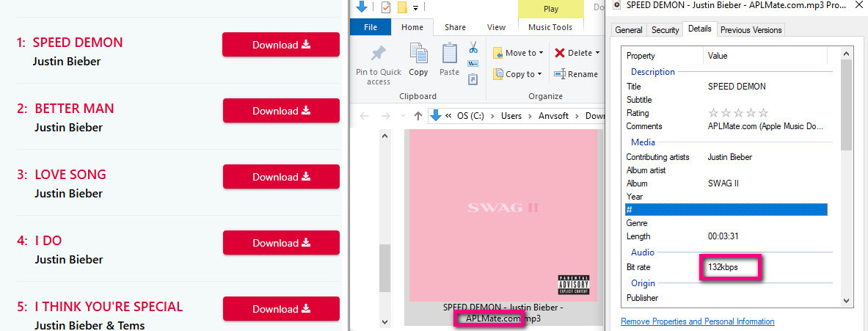Click the Play contextual tab header

pyautogui.click(x=551, y=9)
